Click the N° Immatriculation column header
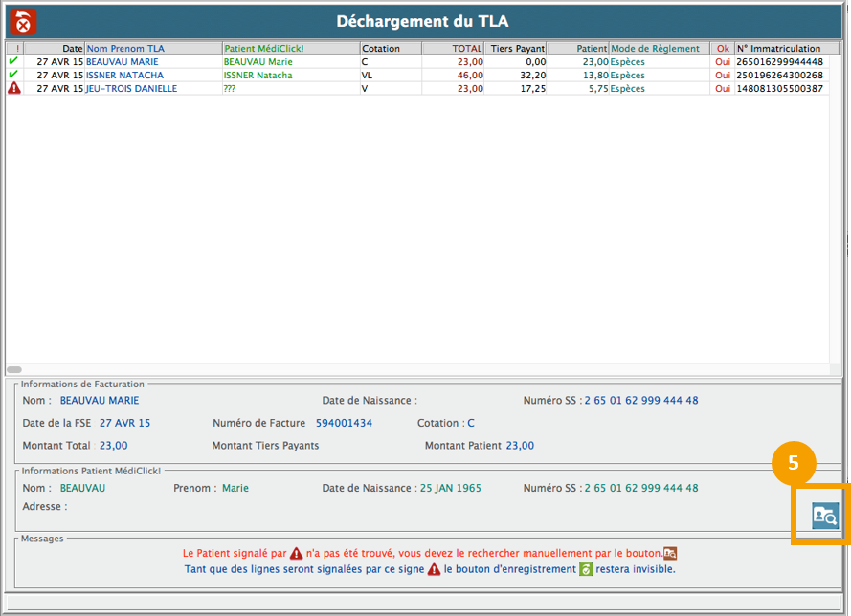The image size is (851, 616). pos(778,48)
